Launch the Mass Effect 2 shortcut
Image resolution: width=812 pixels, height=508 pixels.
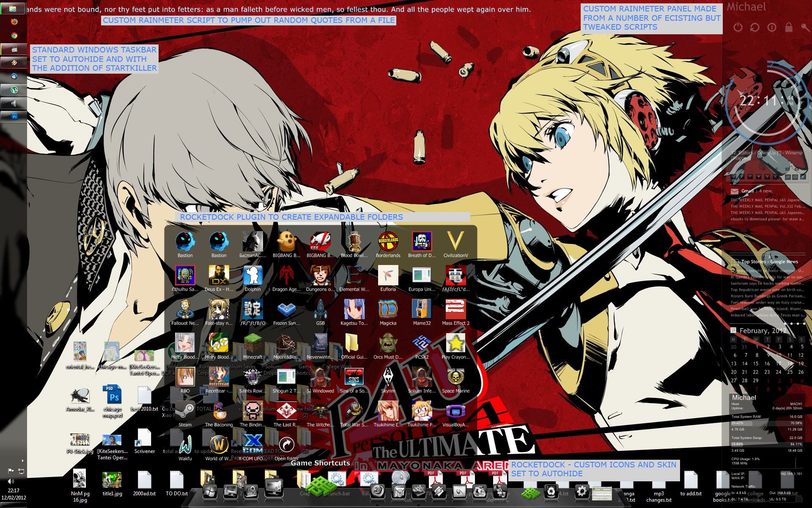[x=455, y=312]
